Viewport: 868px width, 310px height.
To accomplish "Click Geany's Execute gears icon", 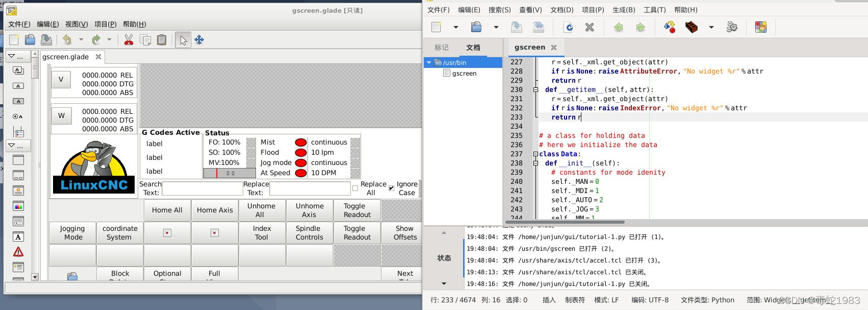I will coord(732,27).
